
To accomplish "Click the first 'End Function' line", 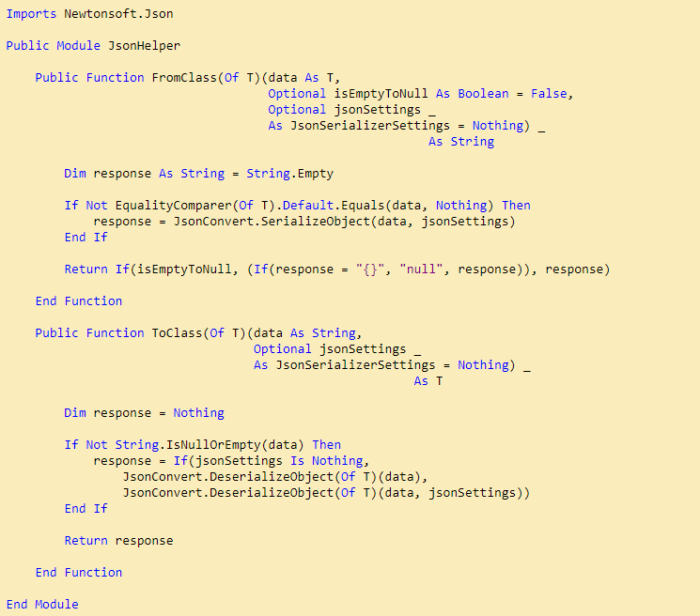I will [79, 301].
